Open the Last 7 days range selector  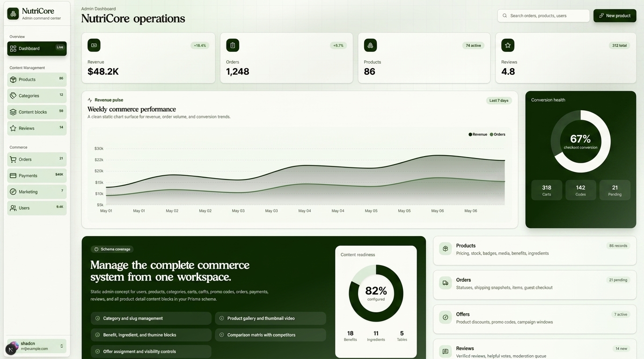click(499, 101)
